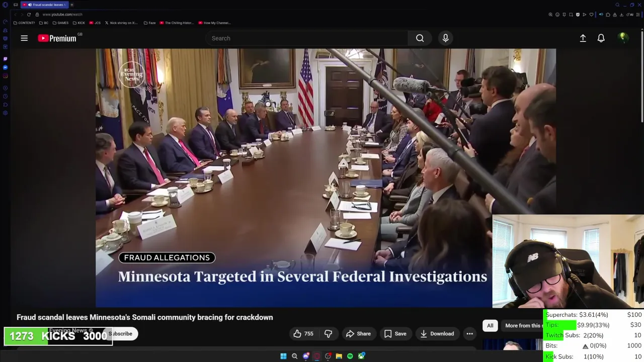Image resolution: width=644 pixels, height=362 pixels.
Task: Open the extensions cube toolbar icon
Action: pos(608,15)
